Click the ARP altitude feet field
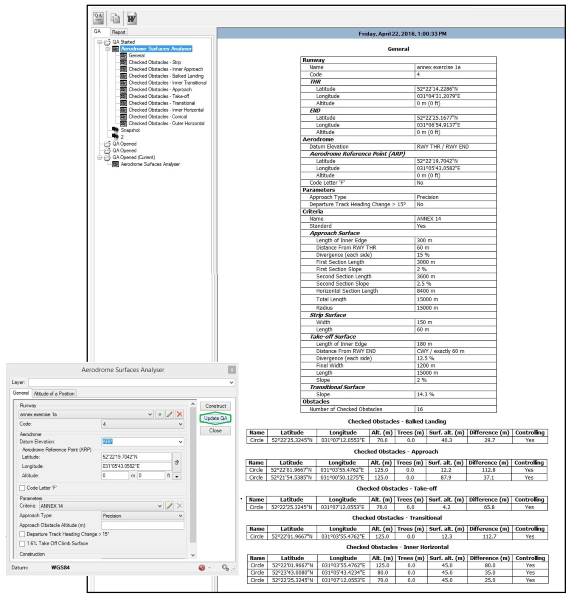Image resolution: width=580 pixels, height=605 pixels. tap(151, 476)
